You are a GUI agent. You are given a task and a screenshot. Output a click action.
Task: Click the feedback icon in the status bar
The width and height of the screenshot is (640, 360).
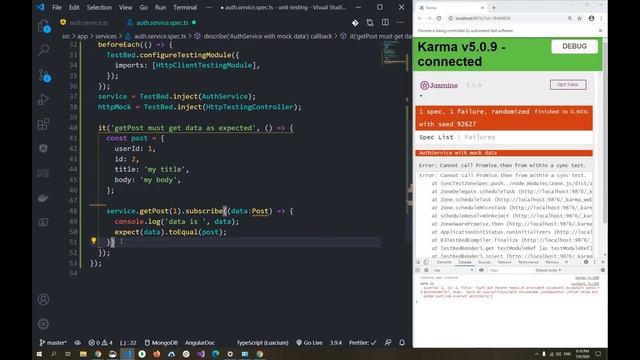coord(388,343)
